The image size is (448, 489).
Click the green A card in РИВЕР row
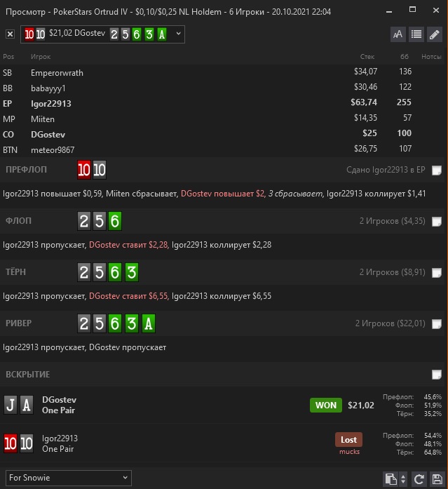pyautogui.click(x=149, y=323)
